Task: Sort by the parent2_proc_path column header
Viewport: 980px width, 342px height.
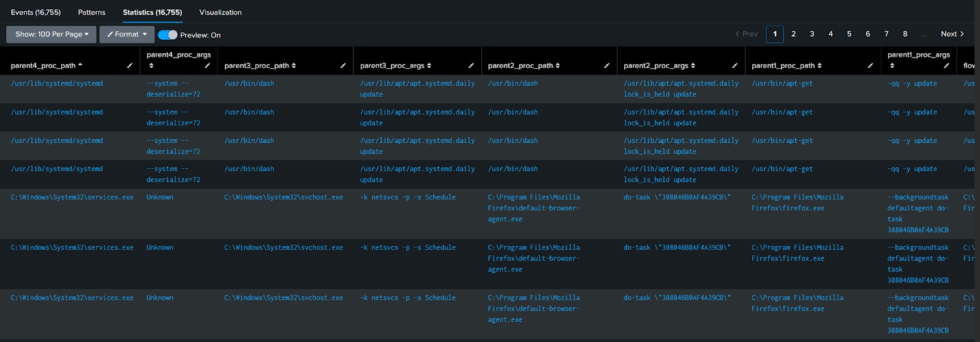Action: click(x=524, y=65)
